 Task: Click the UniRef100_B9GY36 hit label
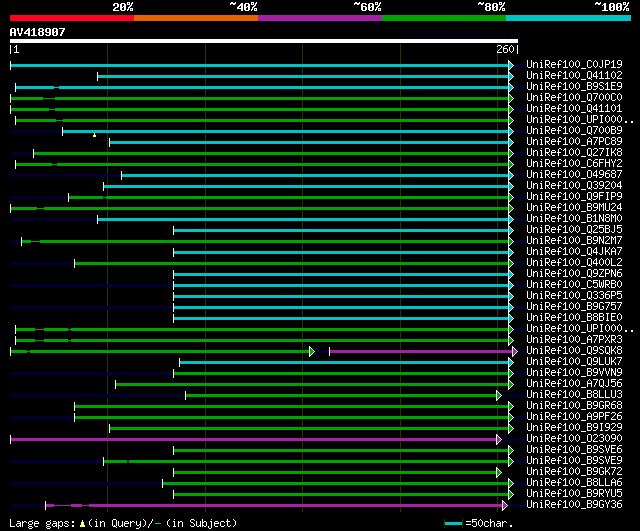point(574,505)
